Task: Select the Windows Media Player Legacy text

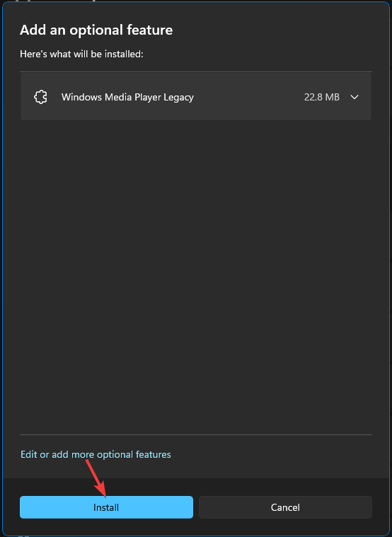Action: (127, 97)
